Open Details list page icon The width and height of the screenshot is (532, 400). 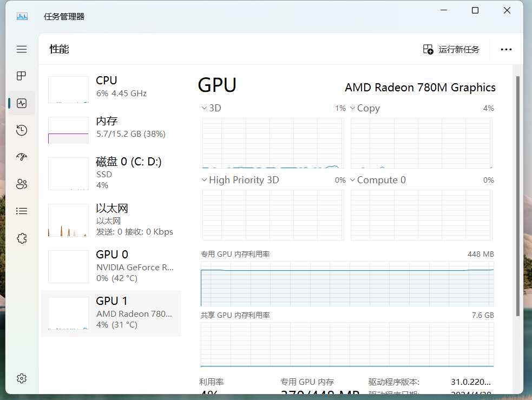pyautogui.click(x=22, y=211)
